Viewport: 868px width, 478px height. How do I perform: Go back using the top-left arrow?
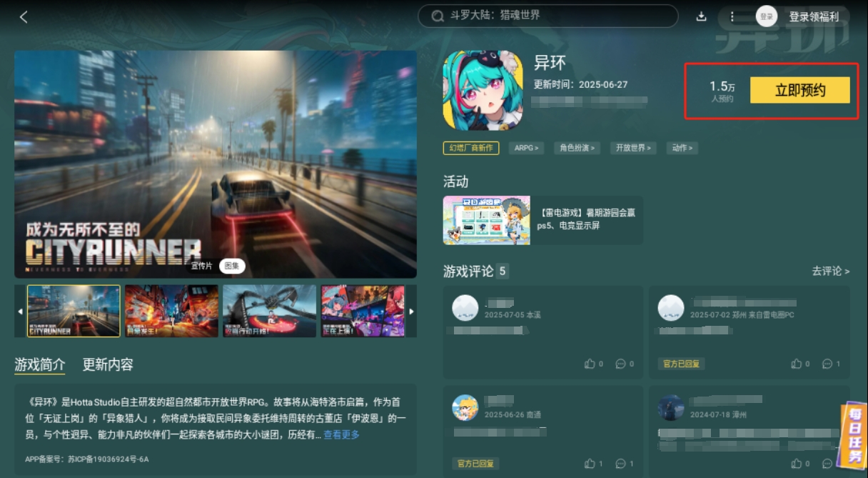point(24,16)
